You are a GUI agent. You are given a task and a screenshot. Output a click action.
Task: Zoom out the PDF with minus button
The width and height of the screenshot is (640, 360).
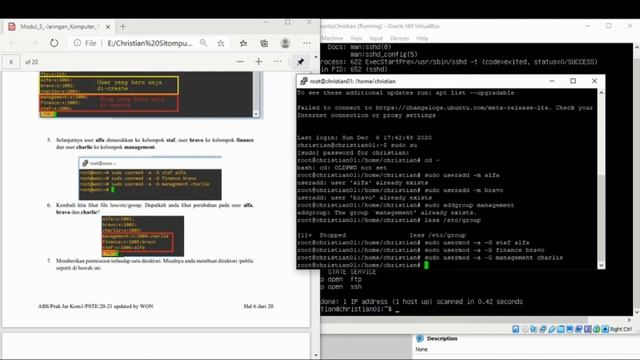[x=240, y=62]
